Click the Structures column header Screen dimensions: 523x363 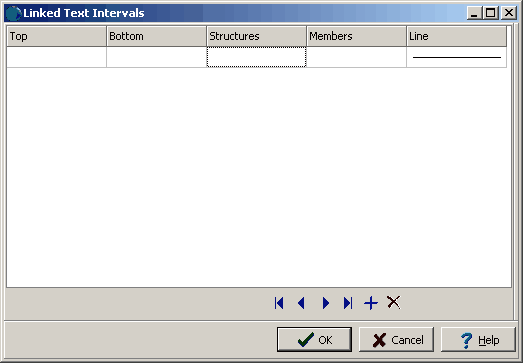(256, 36)
